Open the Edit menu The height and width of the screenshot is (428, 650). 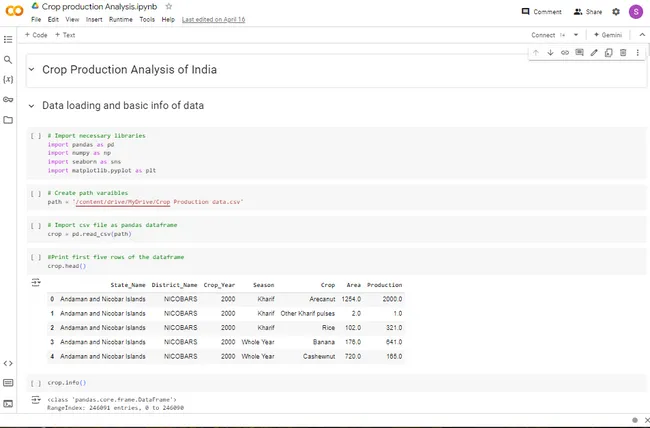pyautogui.click(x=53, y=19)
